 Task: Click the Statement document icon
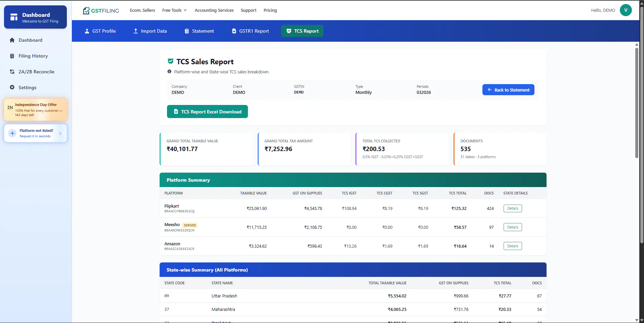pos(187,31)
